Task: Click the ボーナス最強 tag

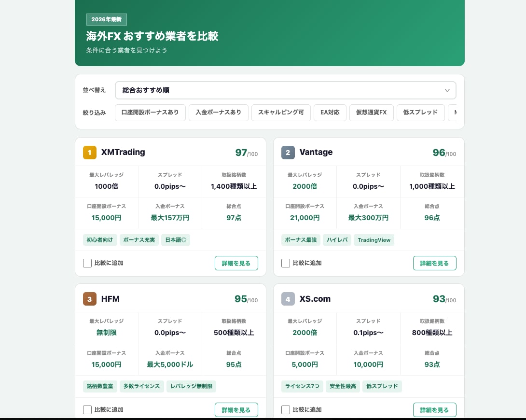Action: [301, 240]
